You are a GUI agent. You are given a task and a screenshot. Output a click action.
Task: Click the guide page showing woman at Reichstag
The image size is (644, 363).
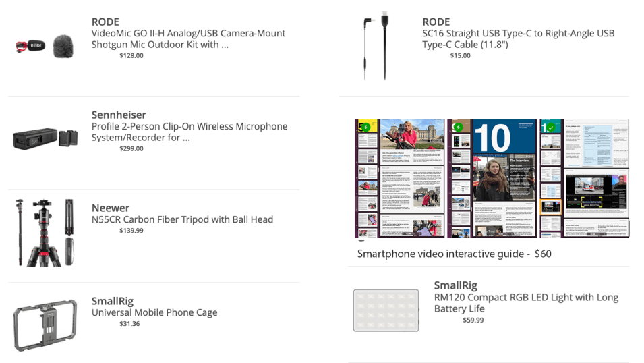coord(400,178)
